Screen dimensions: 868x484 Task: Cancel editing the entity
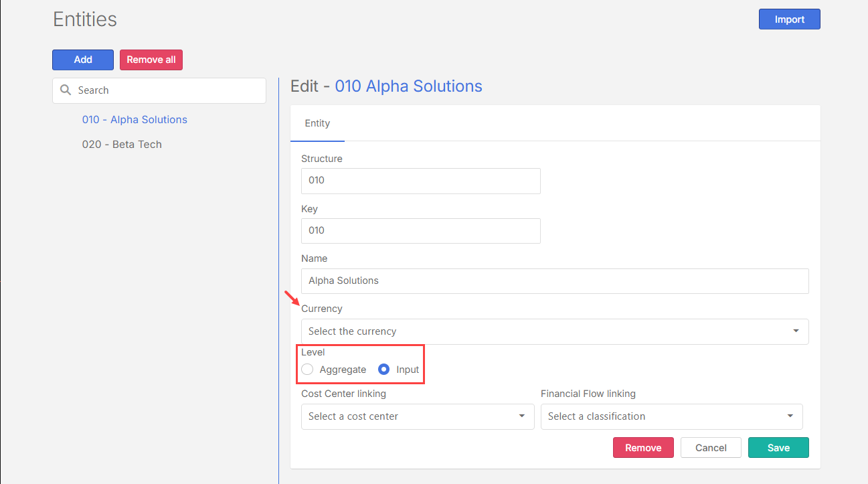711,448
